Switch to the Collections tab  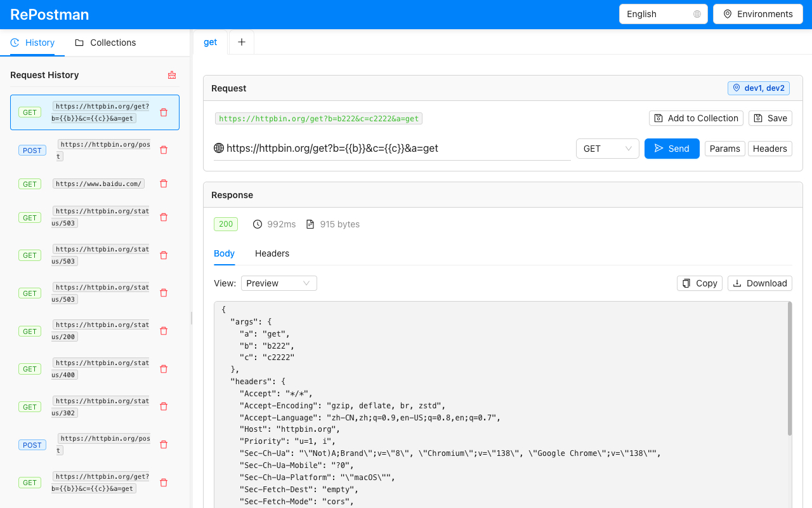click(x=105, y=43)
